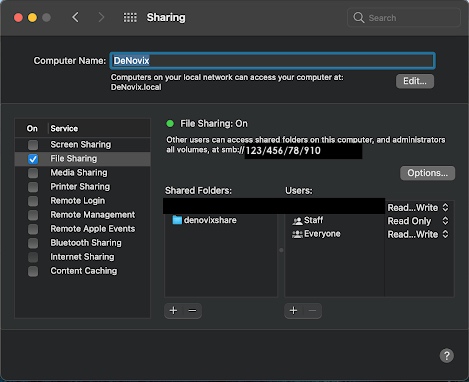The width and height of the screenshot is (469, 382).
Task: Go forward with the right chevron arrow
Action: point(101,17)
